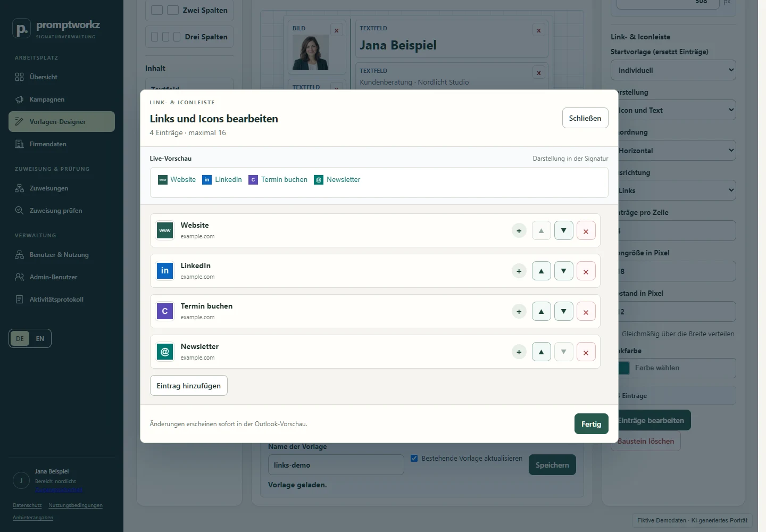Screen dimensions: 766x532
Task: Click the LinkedIn icon tile
Action: click(x=165, y=271)
